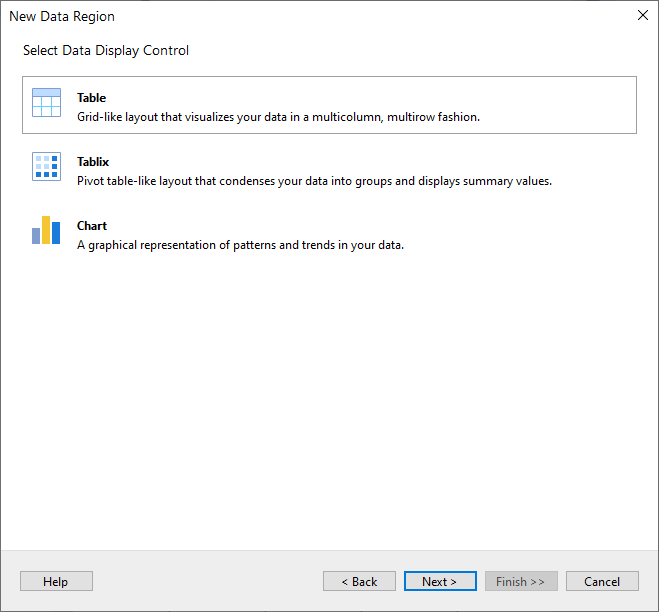The image size is (659, 612).
Task: Click the Grid-like layout description text
Action: pos(278,117)
